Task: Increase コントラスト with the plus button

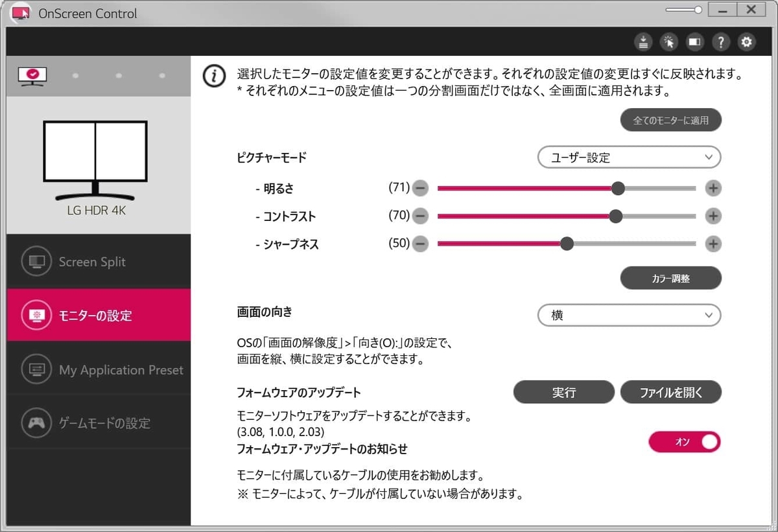Action: [713, 216]
